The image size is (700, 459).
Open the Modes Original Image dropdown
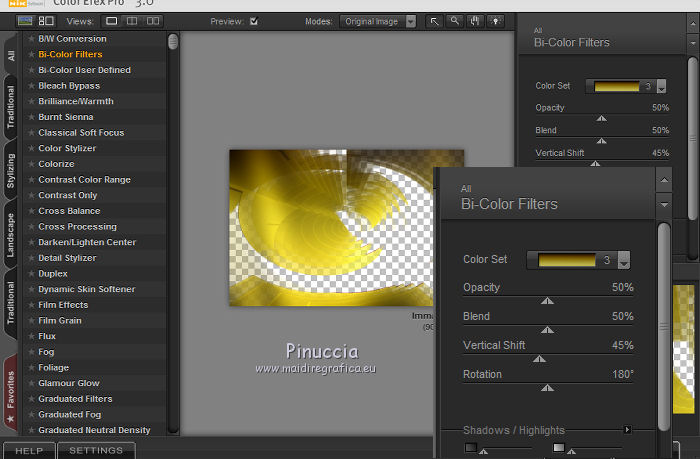click(x=378, y=21)
